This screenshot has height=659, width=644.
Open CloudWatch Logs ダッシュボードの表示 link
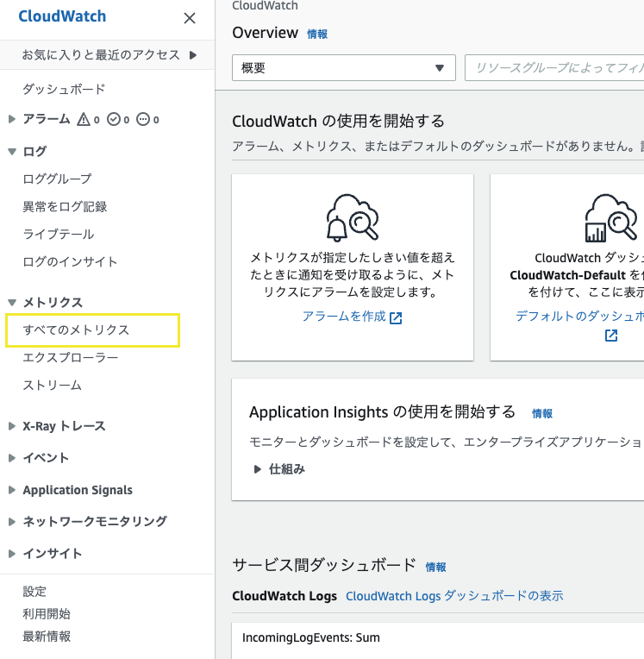click(x=454, y=596)
